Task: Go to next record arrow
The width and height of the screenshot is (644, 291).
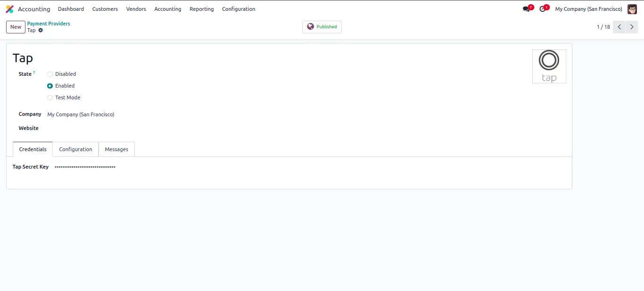Action: coord(632,27)
